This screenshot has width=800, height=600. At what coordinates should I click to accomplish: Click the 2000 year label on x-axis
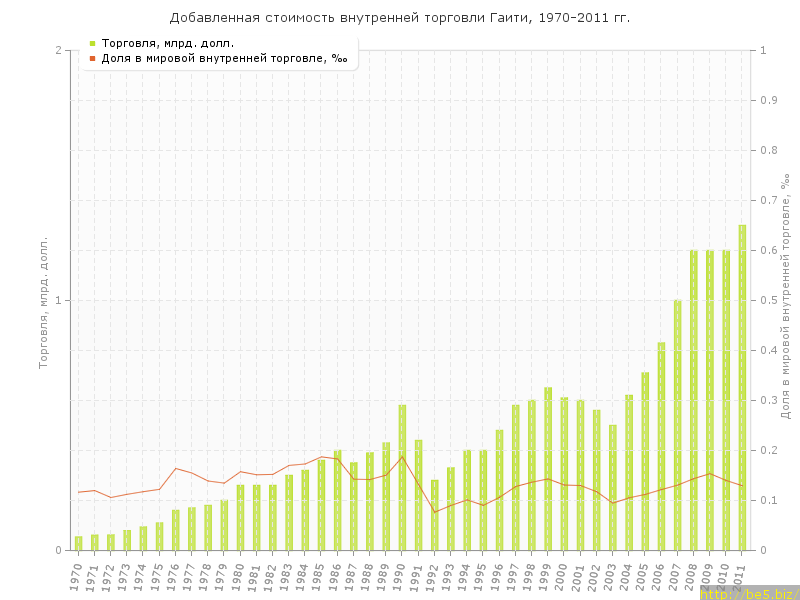[562, 574]
